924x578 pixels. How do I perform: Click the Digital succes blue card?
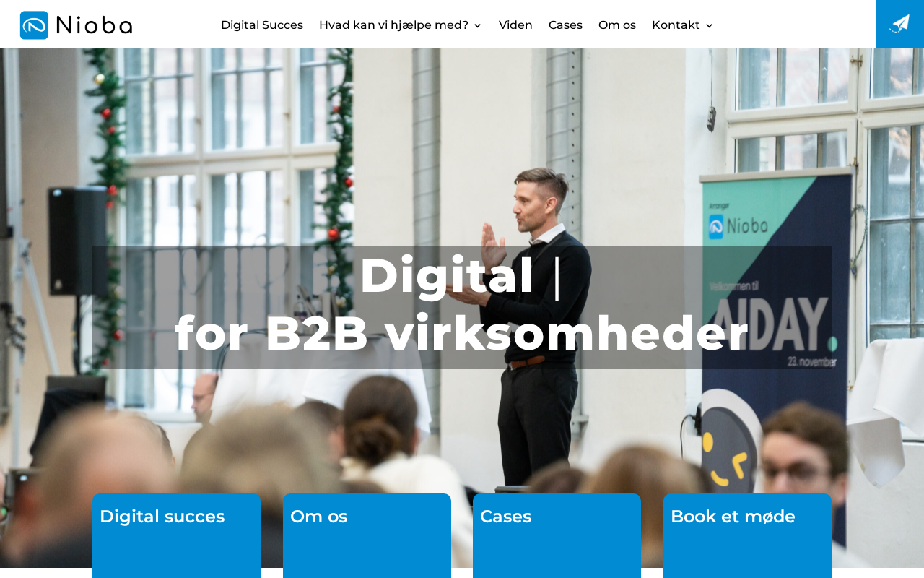tap(176, 535)
